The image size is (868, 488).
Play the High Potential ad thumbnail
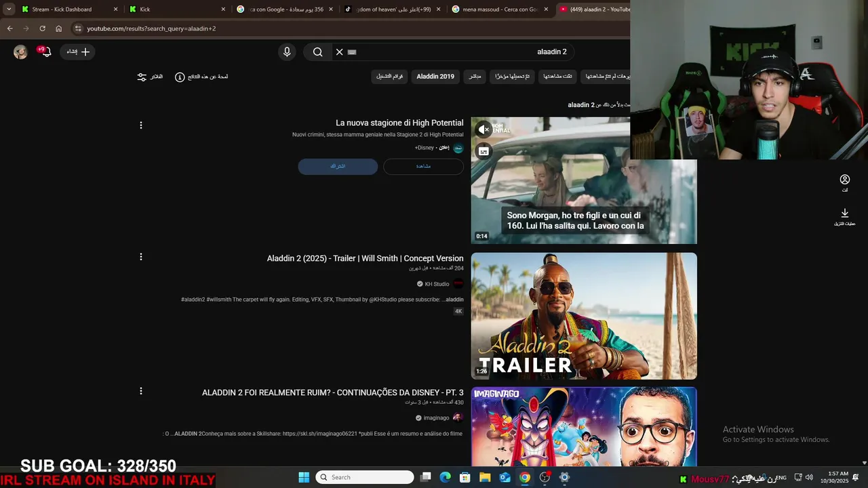pyautogui.click(x=584, y=180)
